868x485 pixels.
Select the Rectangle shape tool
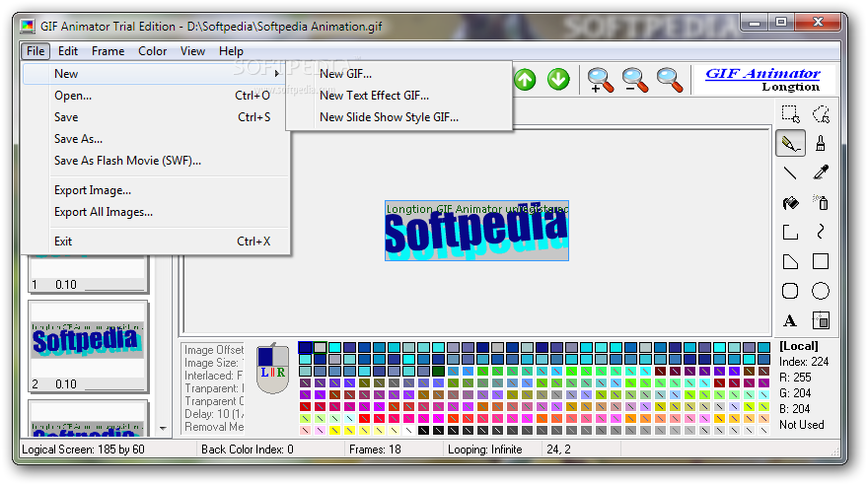point(821,261)
